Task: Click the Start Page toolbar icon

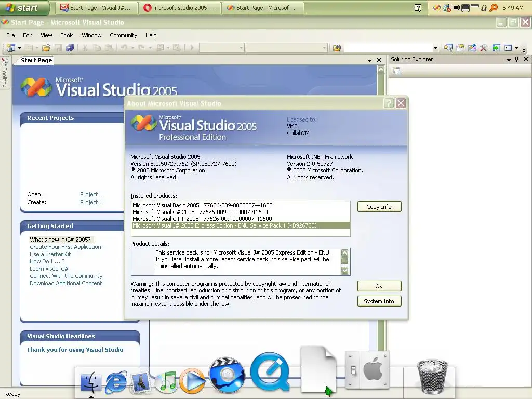Action: coord(496,48)
